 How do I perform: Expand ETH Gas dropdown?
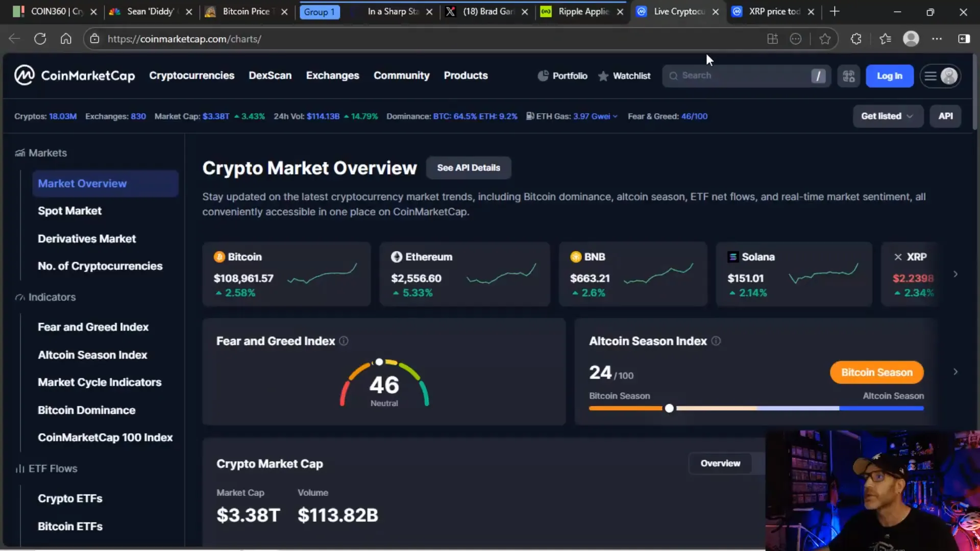pos(615,116)
